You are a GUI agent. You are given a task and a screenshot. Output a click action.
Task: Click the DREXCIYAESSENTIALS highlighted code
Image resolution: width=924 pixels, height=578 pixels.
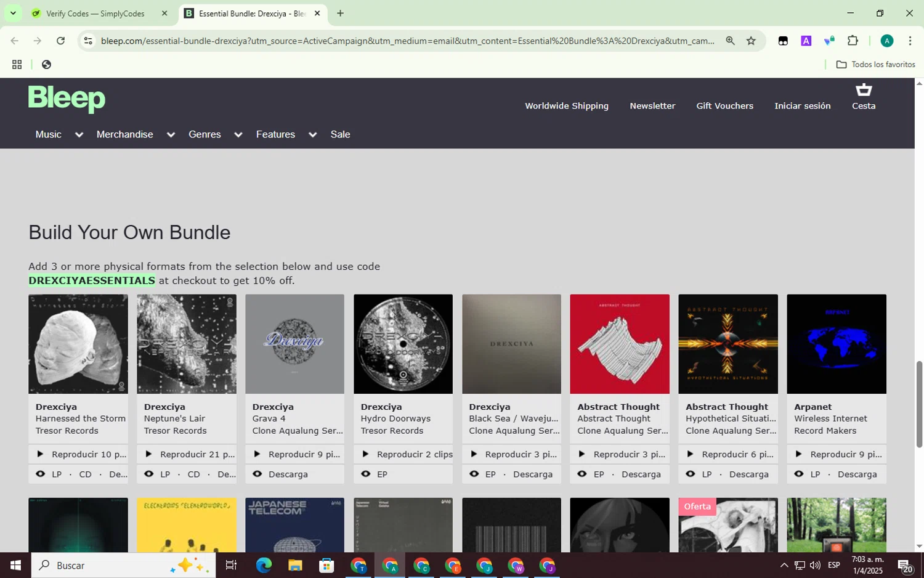(x=92, y=280)
